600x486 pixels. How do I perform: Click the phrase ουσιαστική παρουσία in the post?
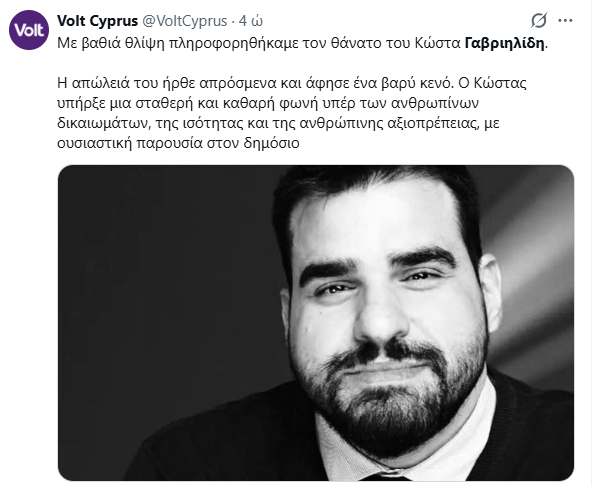pyautogui.click(x=130, y=144)
